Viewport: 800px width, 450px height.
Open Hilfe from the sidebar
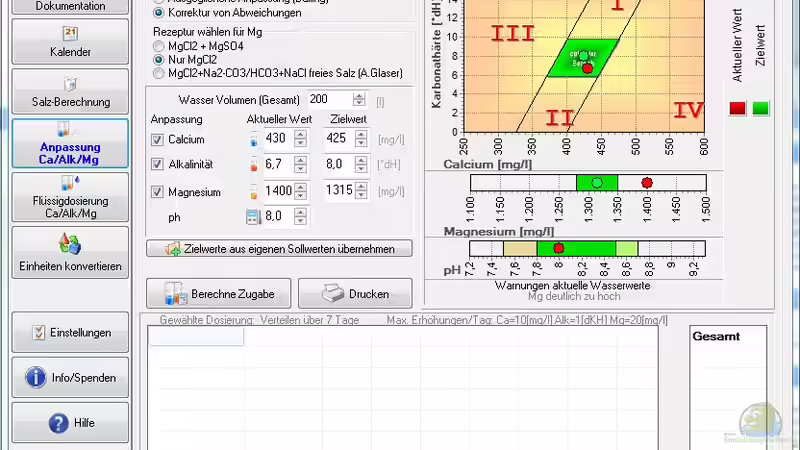tap(70, 422)
